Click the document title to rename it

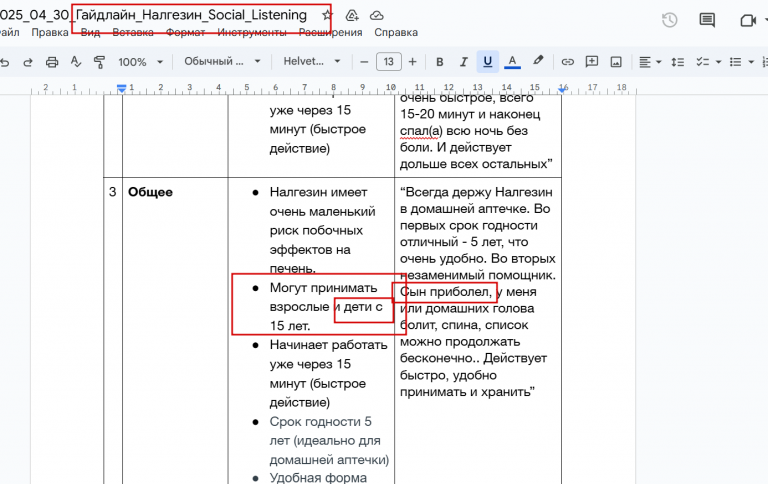(153, 15)
